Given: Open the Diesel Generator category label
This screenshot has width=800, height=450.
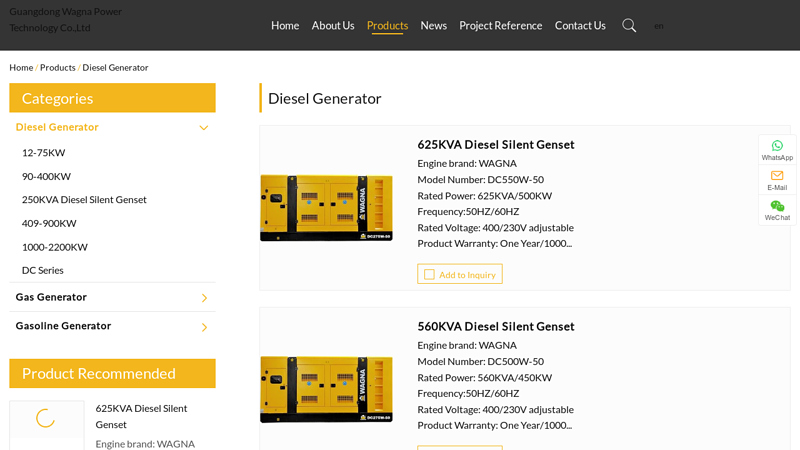Looking at the screenshot, I should click(x=57, y=127).
